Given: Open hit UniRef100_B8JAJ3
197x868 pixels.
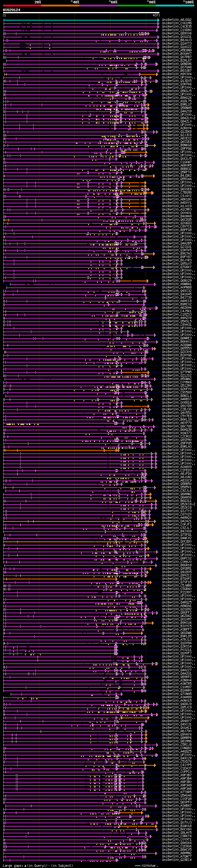Looking at the screenshot, I should 177,40.
